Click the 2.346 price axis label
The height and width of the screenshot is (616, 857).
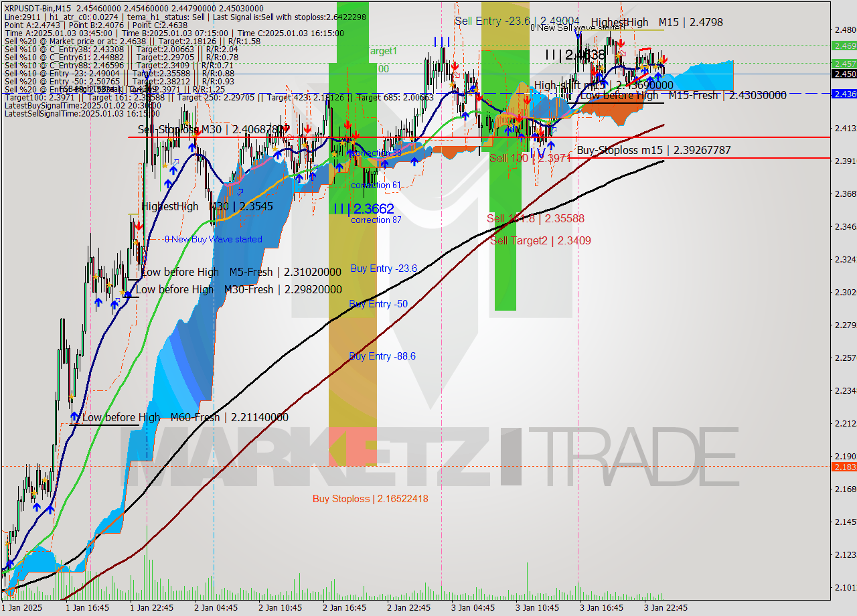[845, 226]
